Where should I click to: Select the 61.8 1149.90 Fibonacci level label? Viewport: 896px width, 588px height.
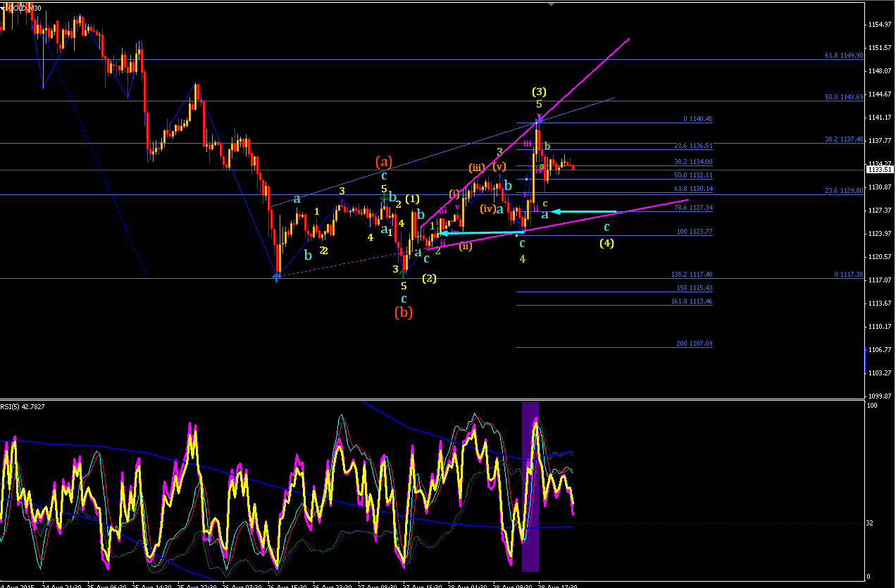[844, 56]
